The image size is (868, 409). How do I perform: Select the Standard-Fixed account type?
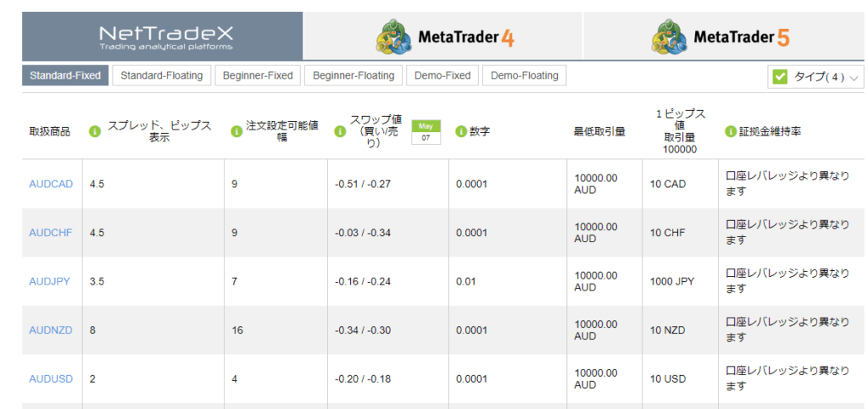pyautogui.click(x=65, y=75)
